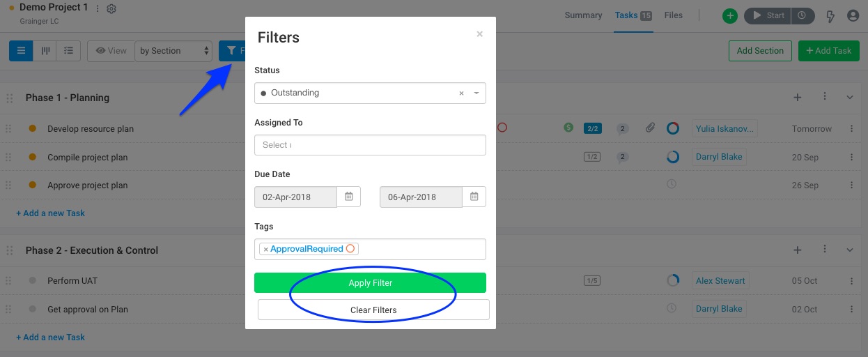Click the dollar icon on Develop resource plan
Image resolution: width=868 pixels, height=357 pixels.
568,128
